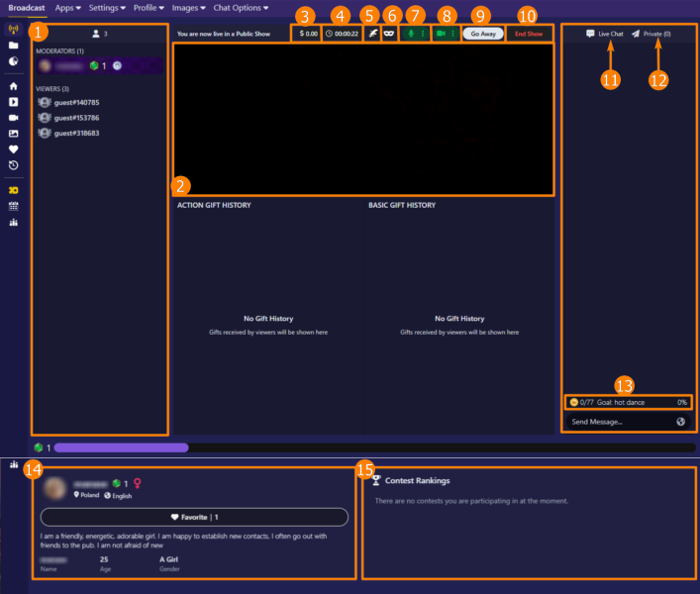Click the purple level progress bar
The image size is (700, 594).
(121, 447)
